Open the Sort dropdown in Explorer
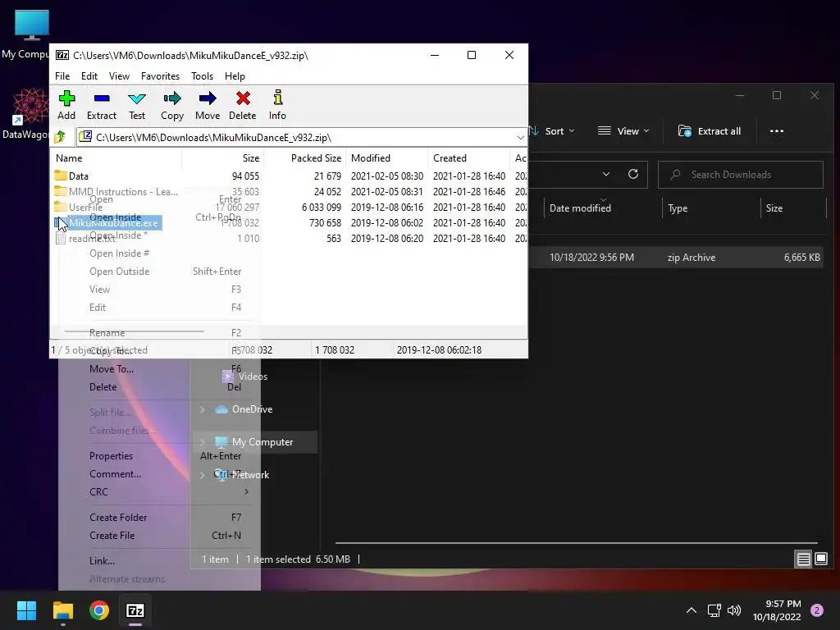 [x=553, y=130]
